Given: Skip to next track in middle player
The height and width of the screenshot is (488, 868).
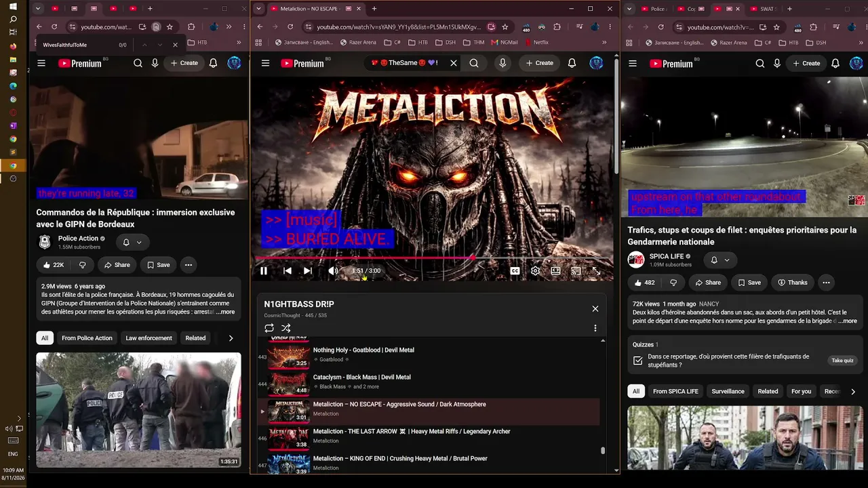Looking at the screenshot, I should tap(308, 270).
